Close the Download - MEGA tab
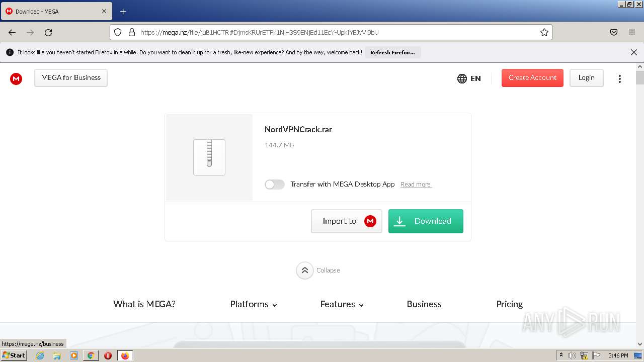 [104, 11]
